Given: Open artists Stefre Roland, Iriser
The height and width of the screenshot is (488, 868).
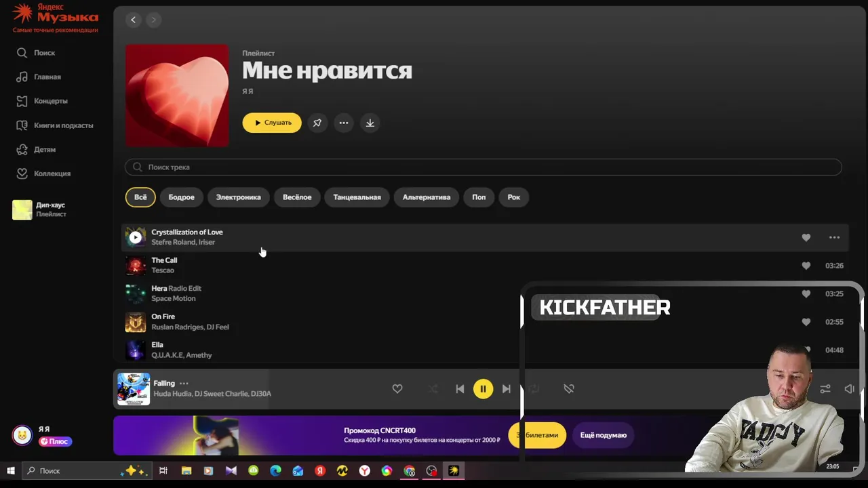Looking at the screenshot, I should pyautogui.click(x=183, y=242).
